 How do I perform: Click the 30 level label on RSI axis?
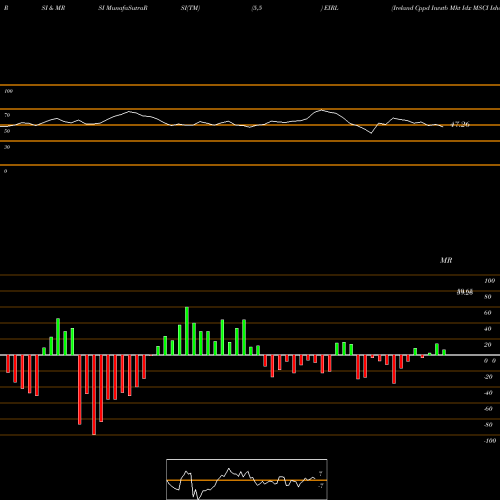click(7, 147)
